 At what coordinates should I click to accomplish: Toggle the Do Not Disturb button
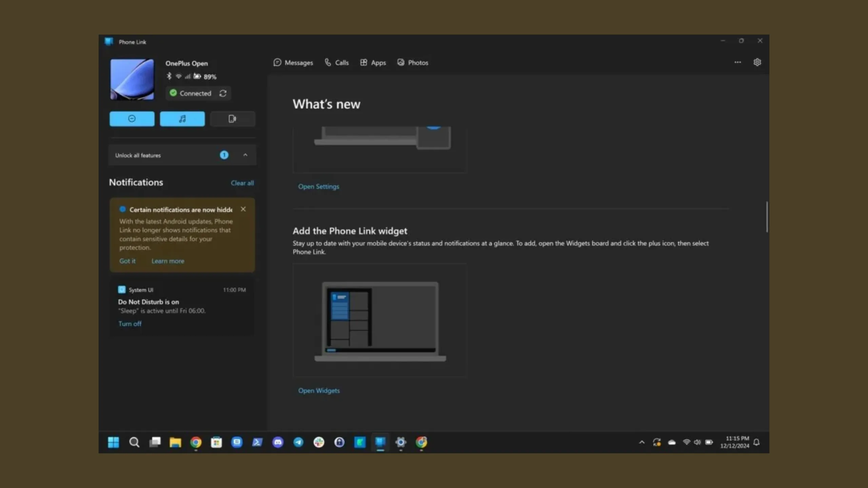coord(132,119)
